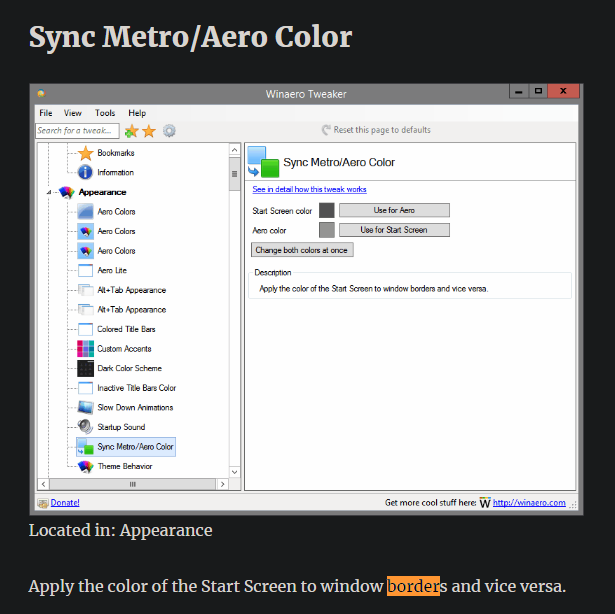Viewport: 615px width, 614px height.
Task: Open the View menu
Action: [73, 113]
